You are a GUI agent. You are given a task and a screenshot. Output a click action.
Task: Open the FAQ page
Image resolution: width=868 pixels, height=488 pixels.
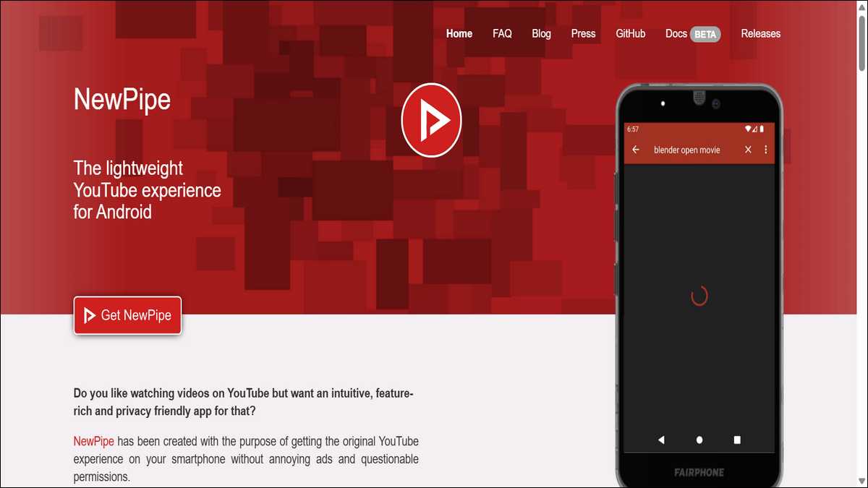click(502, 33)
